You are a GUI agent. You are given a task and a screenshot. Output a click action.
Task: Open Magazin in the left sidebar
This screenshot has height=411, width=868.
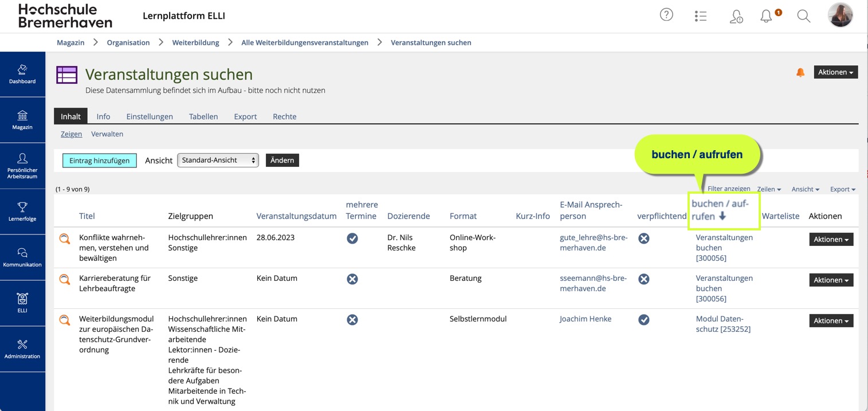[x=22, y=120]
